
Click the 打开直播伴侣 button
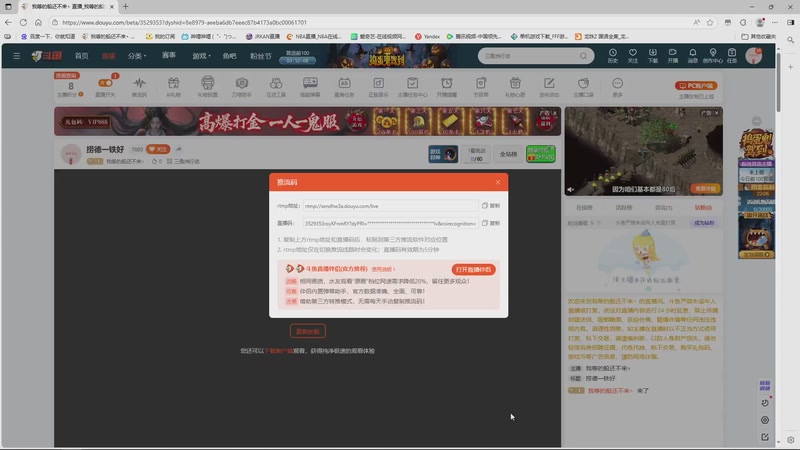(x=473, y=269)
